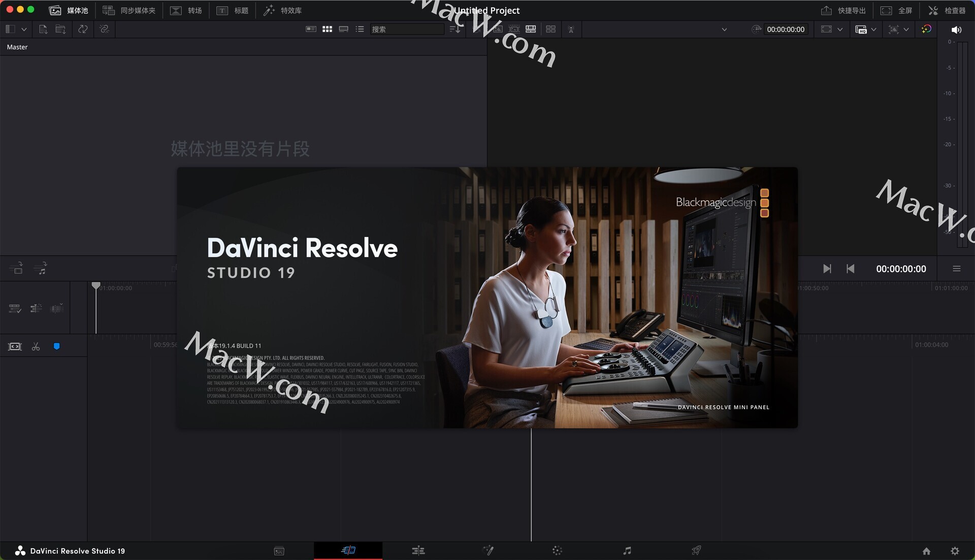Select the Master bin
Viewport: 975px width, 560px height.
click(x=17, y=47)
